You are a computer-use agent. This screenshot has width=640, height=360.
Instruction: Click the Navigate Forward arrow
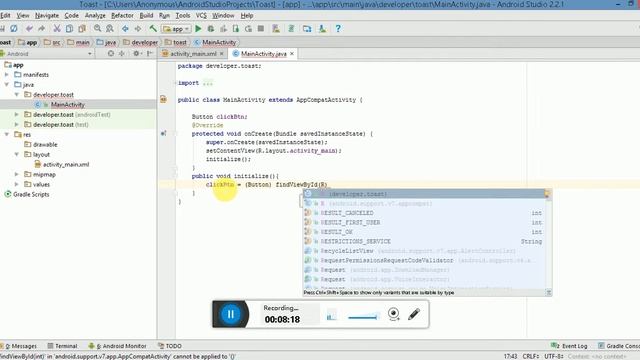point(138,29)
